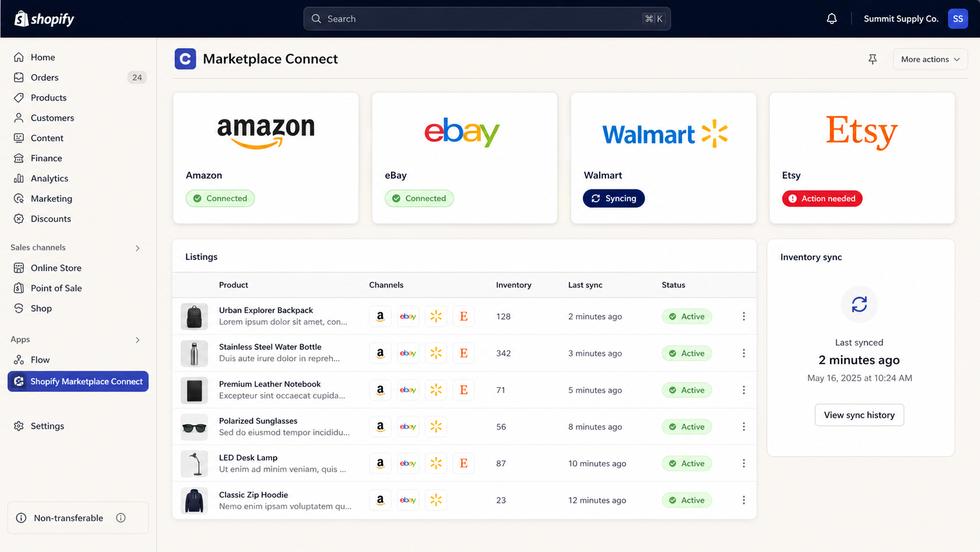Expand the Apps section

138,340
